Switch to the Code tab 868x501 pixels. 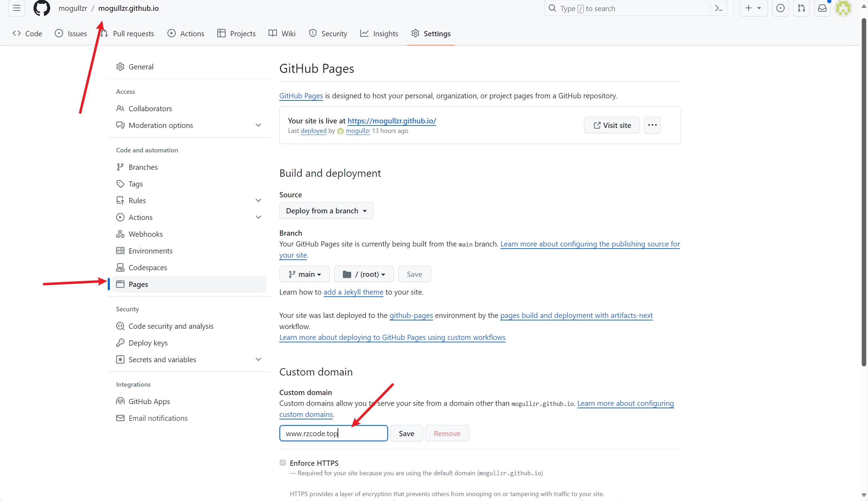(27, 33)
